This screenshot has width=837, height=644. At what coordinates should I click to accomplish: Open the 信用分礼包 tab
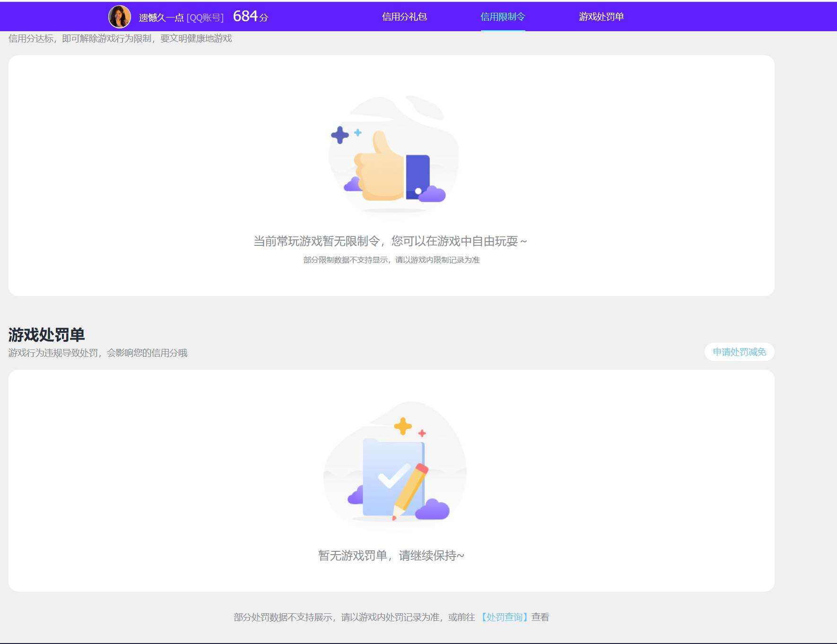point(404,17)
